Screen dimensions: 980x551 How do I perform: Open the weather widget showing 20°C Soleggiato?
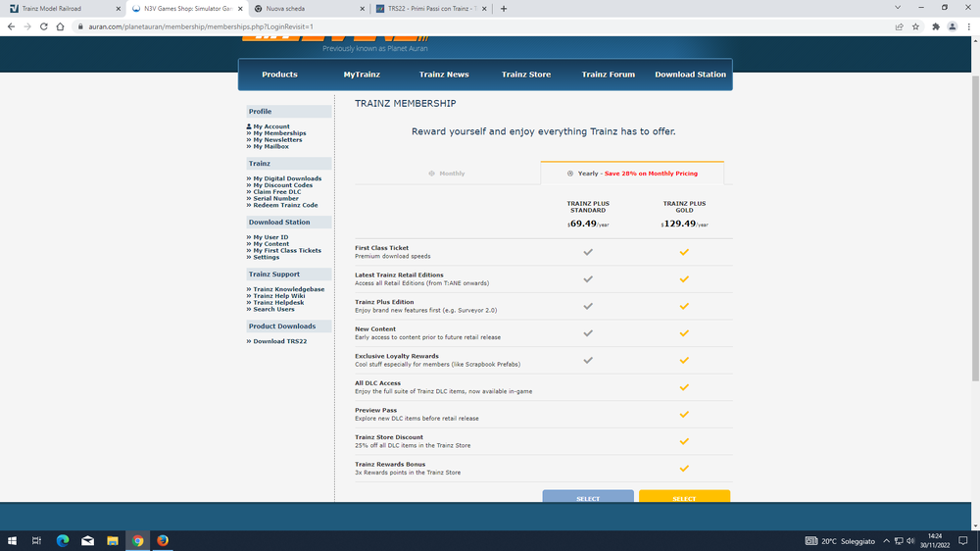click(x=840, y=541)
